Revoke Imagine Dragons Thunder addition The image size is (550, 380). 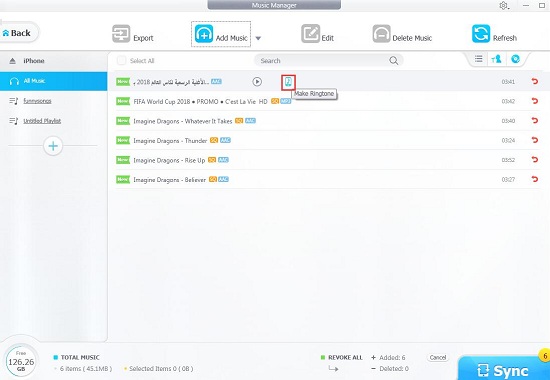534,140
